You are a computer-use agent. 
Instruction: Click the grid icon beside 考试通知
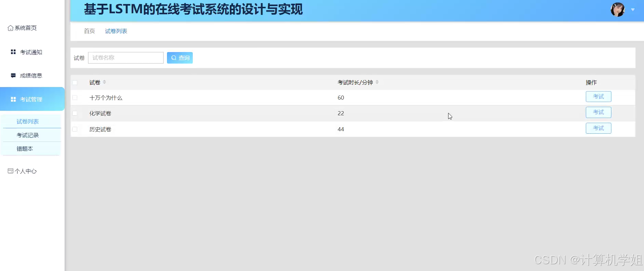point(13,52)
